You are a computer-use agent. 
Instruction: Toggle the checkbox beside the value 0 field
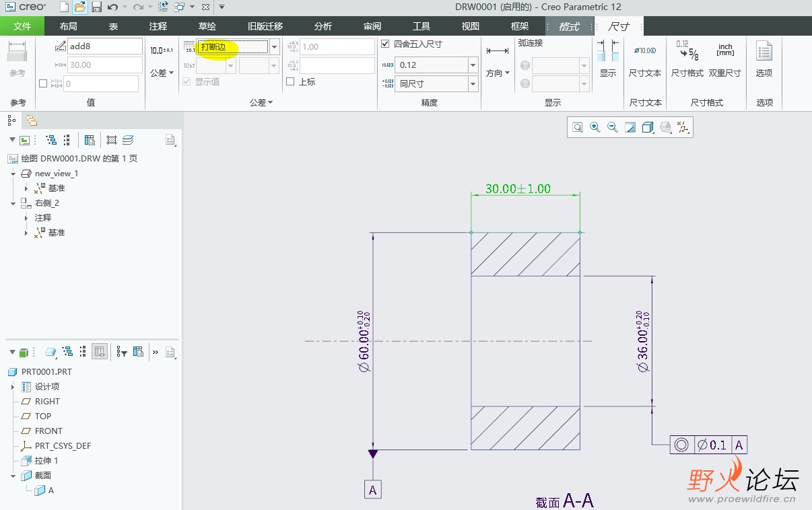point(43,83)
